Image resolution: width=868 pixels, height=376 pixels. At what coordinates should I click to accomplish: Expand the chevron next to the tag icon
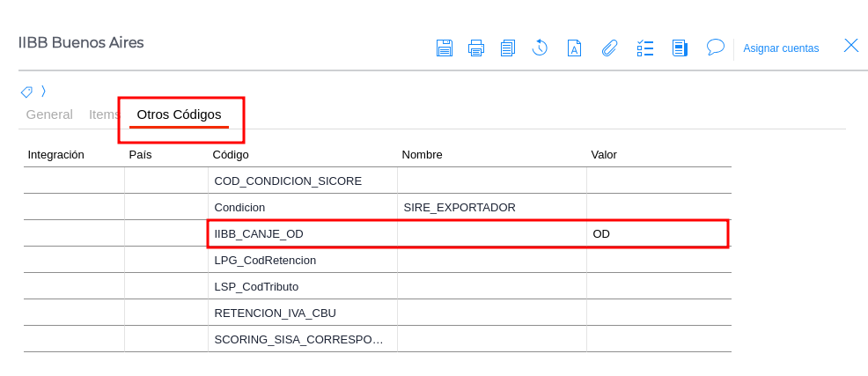(x=43, y=91)
